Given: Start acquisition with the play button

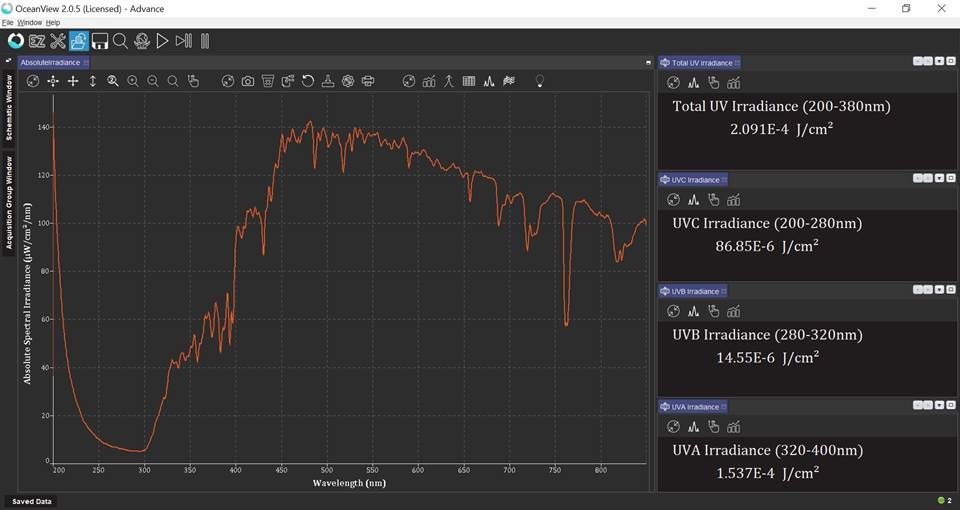Looking at the screenshot, I should 162,41.
